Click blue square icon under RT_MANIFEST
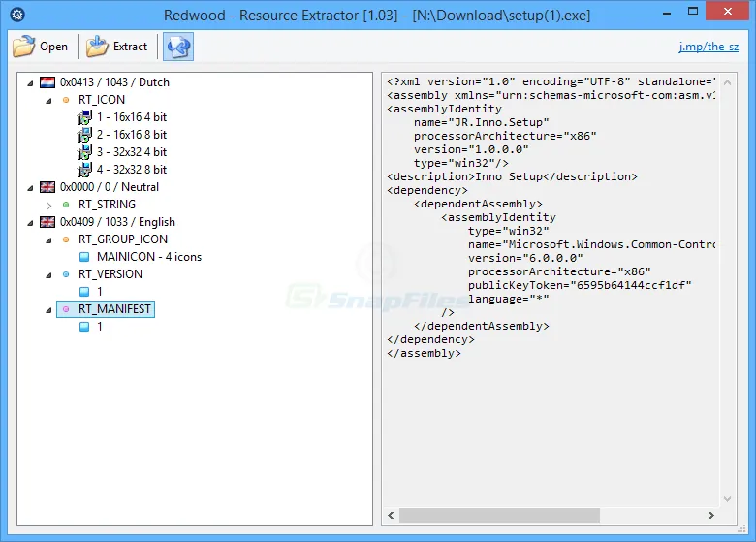This screenshot has width=756, height=542. pos(84,327)
